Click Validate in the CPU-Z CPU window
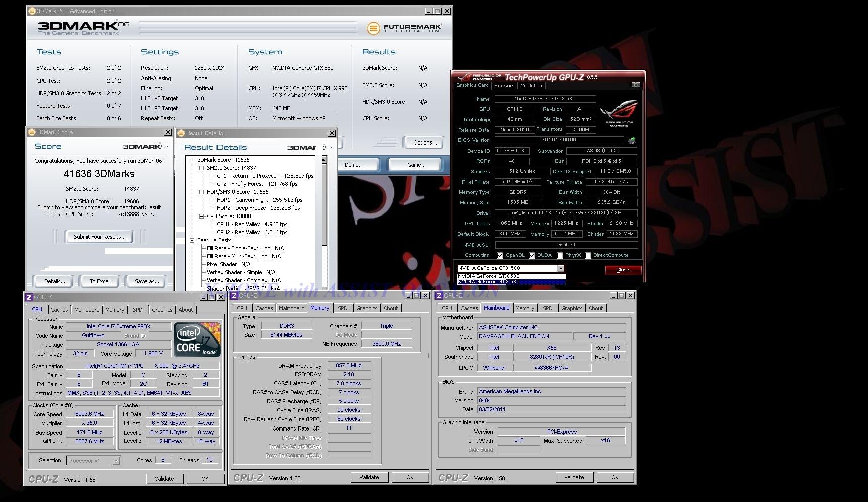 [164, 479]
